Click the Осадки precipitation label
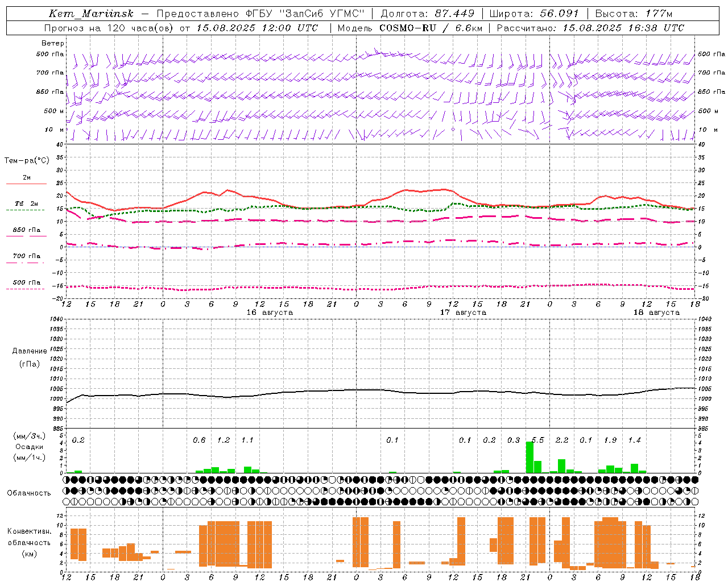The image size is (728, 582). coord(29,447)
